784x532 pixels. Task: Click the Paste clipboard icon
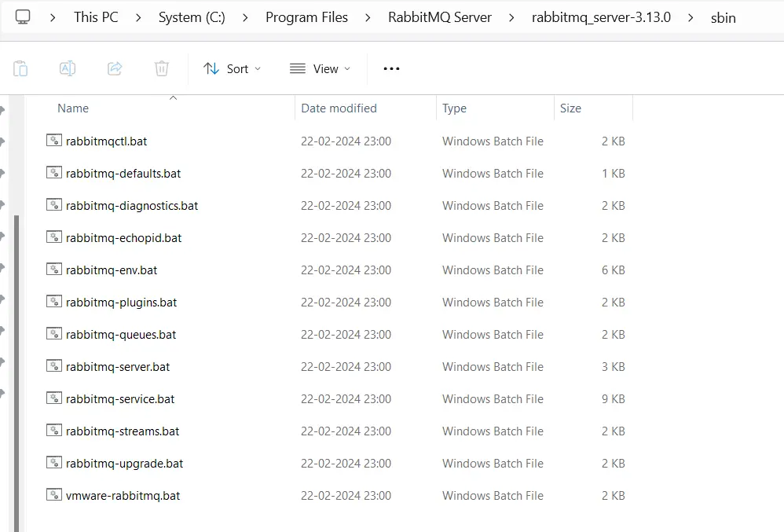coord(20,68)
